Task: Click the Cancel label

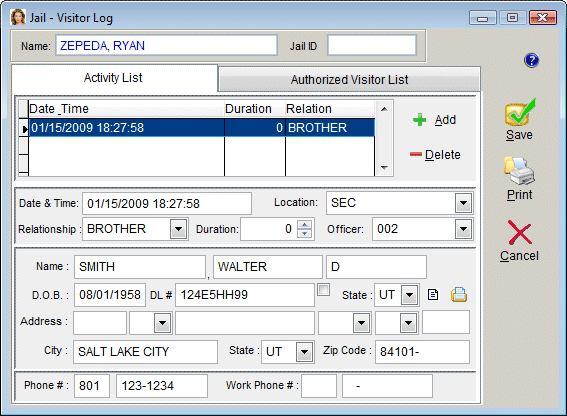Action: coord(519,256)
